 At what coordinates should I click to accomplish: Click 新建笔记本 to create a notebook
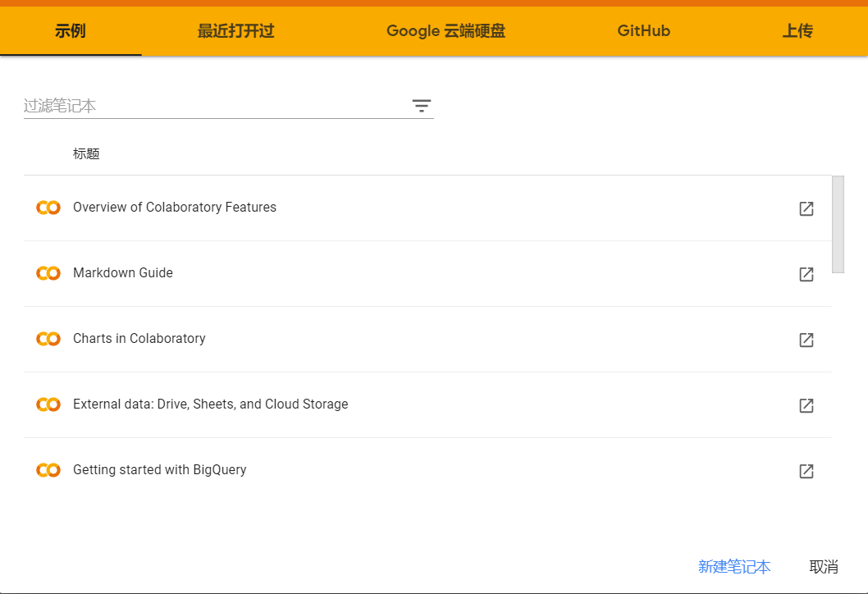click(x=734, y=567)
